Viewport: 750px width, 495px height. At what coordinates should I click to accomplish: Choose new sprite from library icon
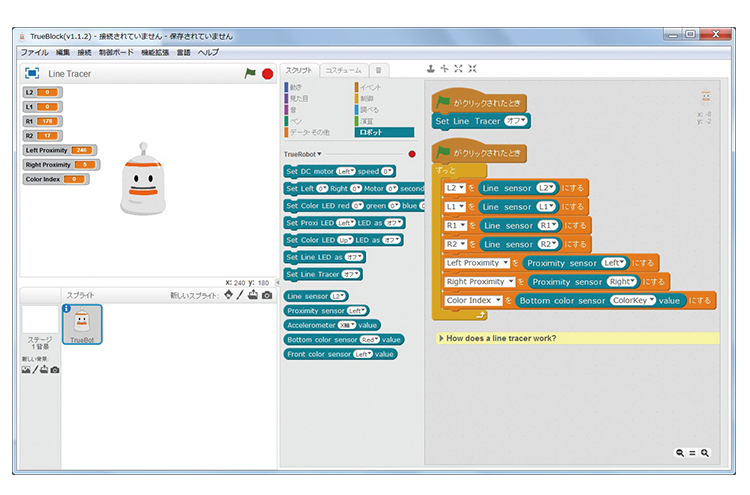pos(229,295)
